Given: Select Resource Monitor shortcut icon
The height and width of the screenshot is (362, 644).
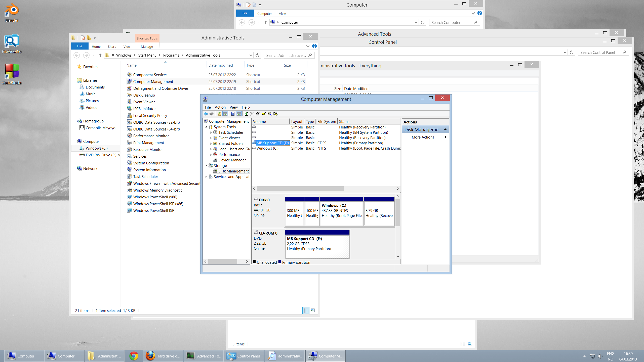Looking at the screenshot, I should click(x=129, y=150).
